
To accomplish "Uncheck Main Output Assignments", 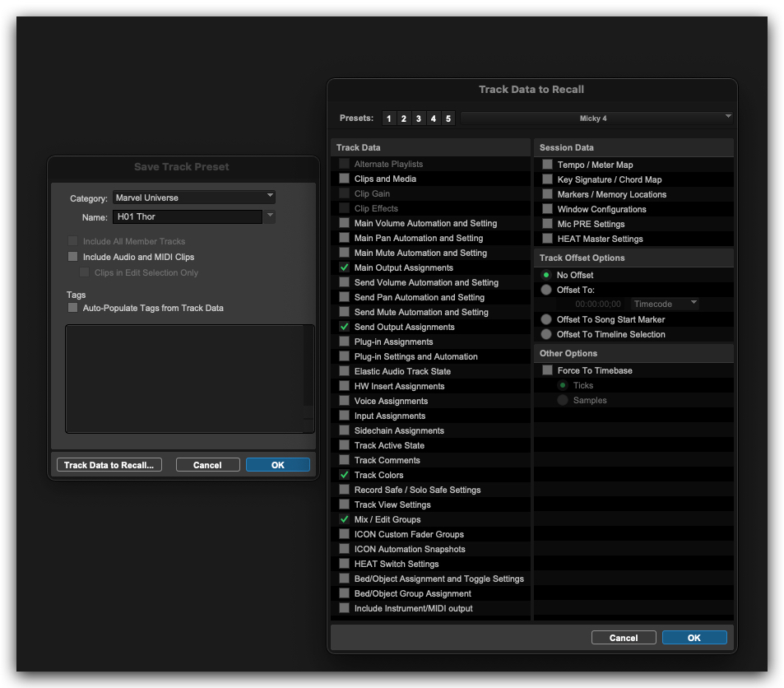I will pyautogui.click(x=344, y=267).
